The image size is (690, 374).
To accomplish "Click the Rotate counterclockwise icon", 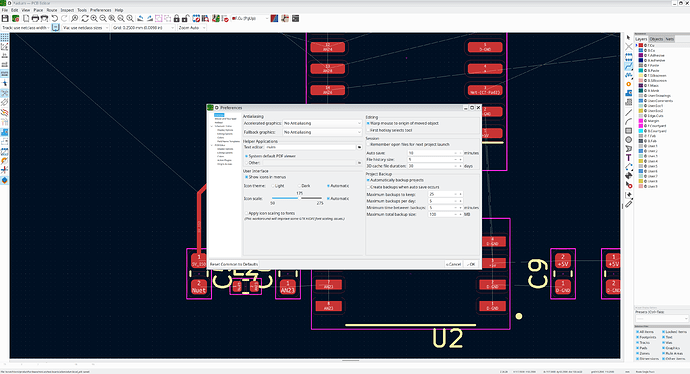I will tap(140, 18).
